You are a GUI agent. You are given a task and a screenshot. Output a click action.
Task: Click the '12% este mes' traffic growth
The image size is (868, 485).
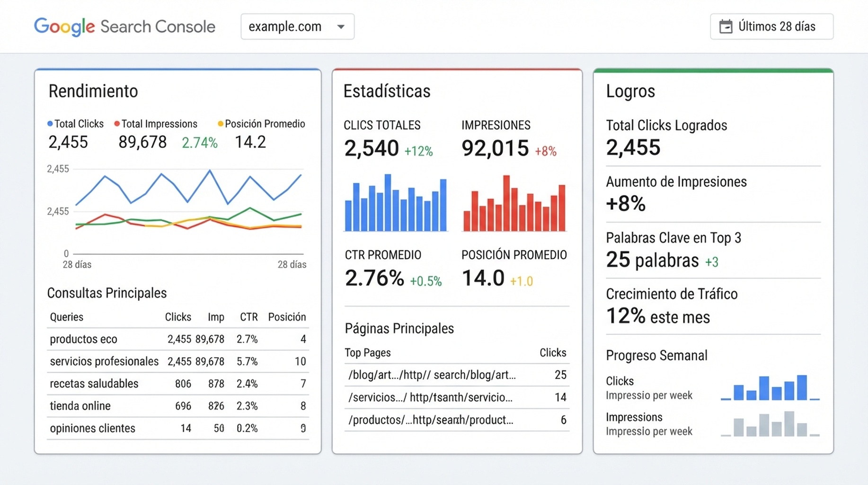pyautogui.click(x=658, y=316)
